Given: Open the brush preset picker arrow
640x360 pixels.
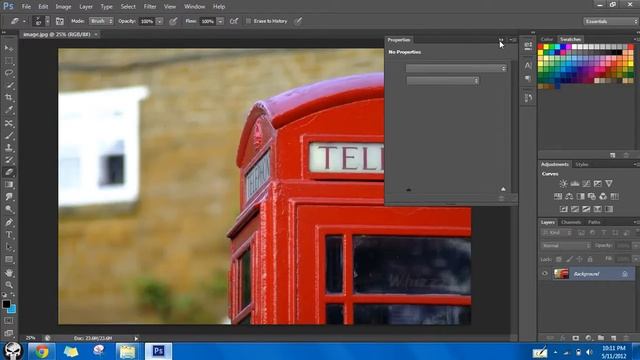Looking at the screenshot, I should [x=47, y=21].
